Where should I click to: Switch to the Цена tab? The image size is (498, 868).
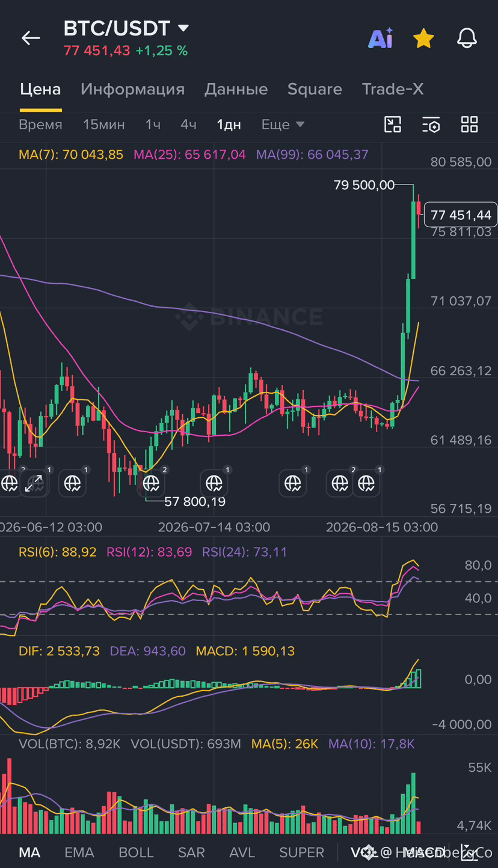tap(40, 89)
